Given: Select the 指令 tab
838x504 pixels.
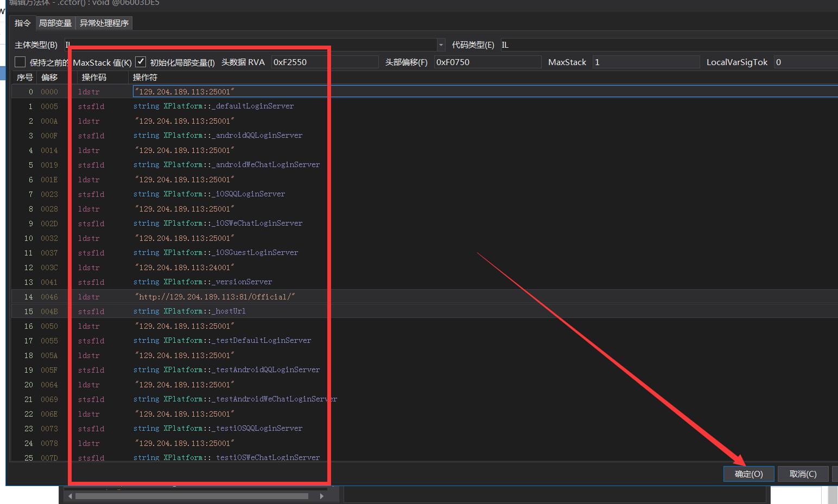Looking at the screenshot, I should [x=23, y=23].
